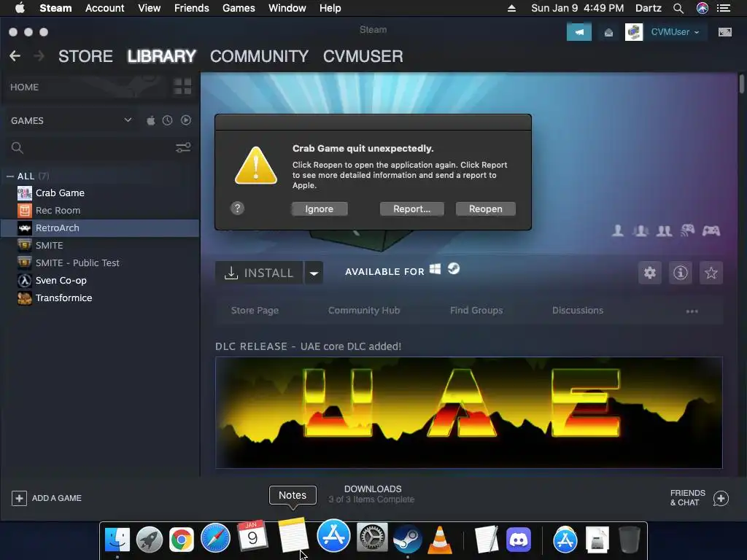Click the controller support gamepad icon
The width and height of the screenshot is (747, 560).
[x=711, y=231]
